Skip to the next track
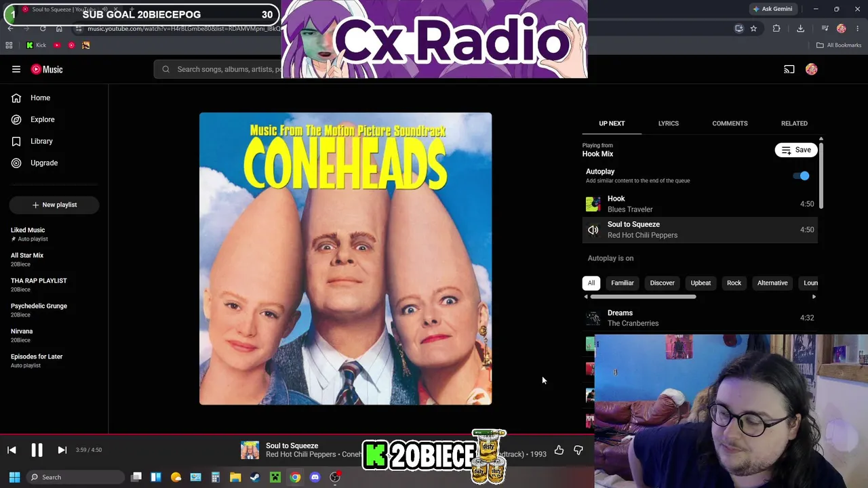 [x=62, y=450]
